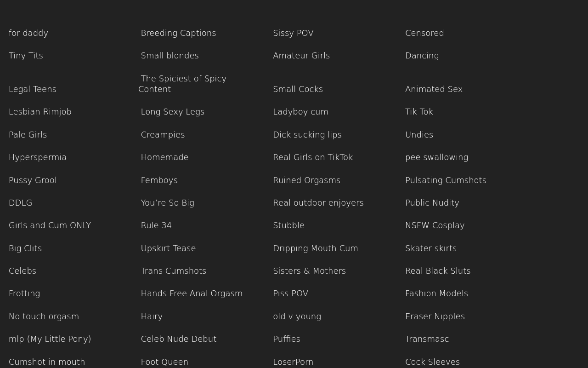Open the Amateur Girls category

click(301, 56)
